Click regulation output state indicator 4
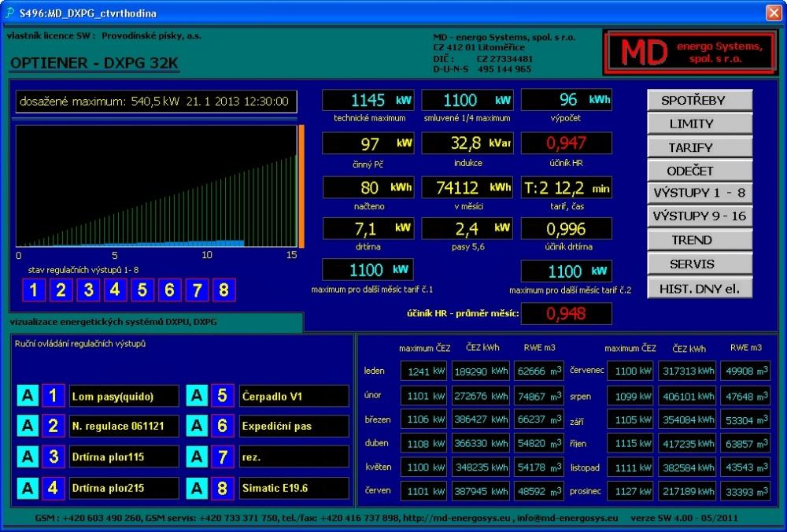787x532 pixels. pyautogui.click(x=116, y=290)
